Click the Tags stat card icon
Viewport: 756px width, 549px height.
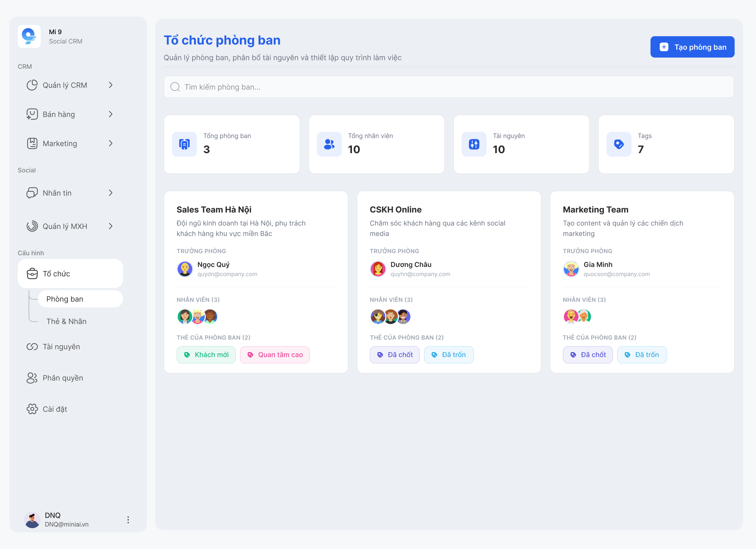click(x=619, y=144)
